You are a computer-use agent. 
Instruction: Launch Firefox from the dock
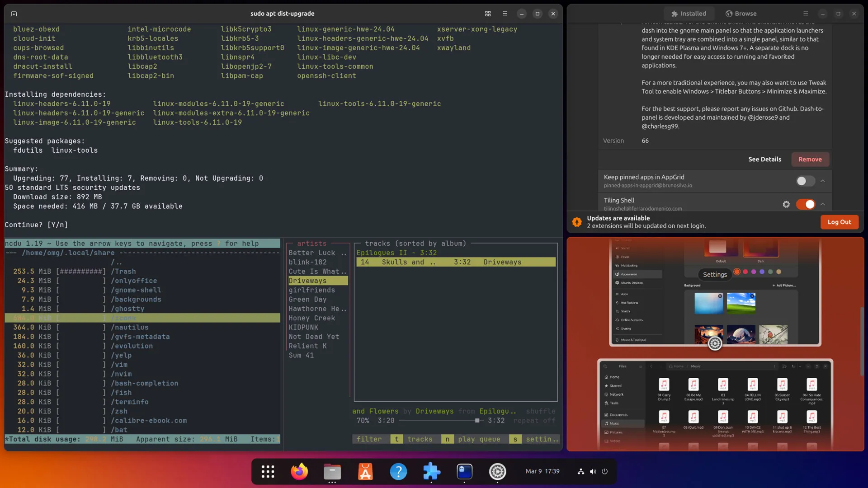tap(299, 472)
